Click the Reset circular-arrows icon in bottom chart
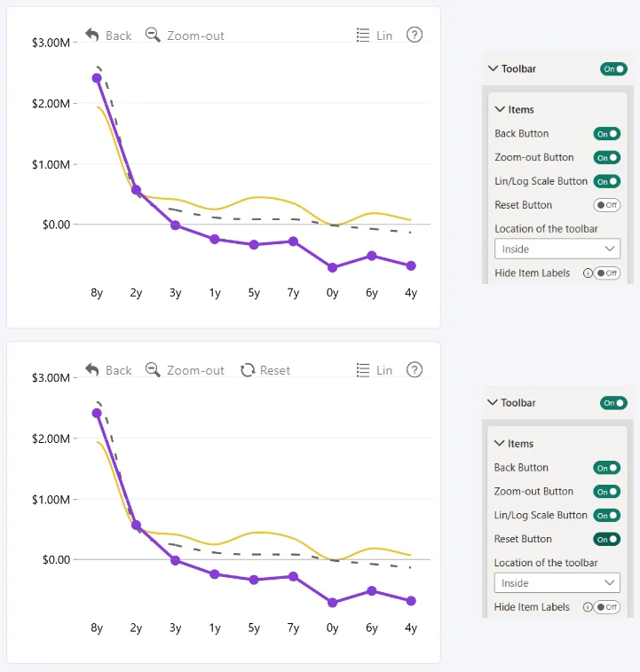Viewport: 640px width, 672px height. pos(248,370)
